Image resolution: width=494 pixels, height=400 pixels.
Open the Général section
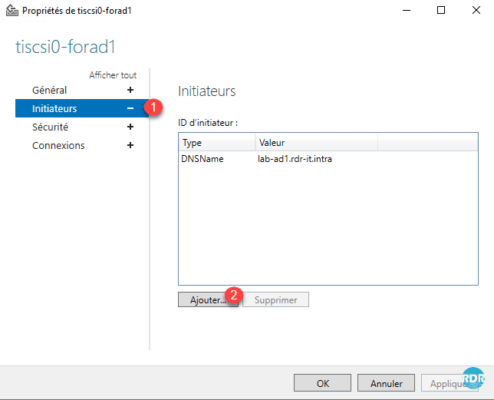pyautogui.click(x=49, y=90)
